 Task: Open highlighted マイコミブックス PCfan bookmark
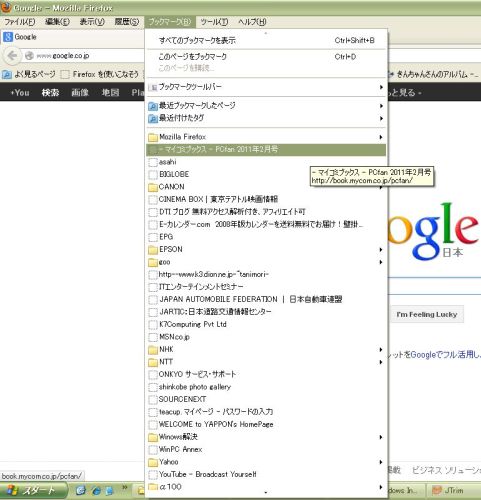[266, 149]
